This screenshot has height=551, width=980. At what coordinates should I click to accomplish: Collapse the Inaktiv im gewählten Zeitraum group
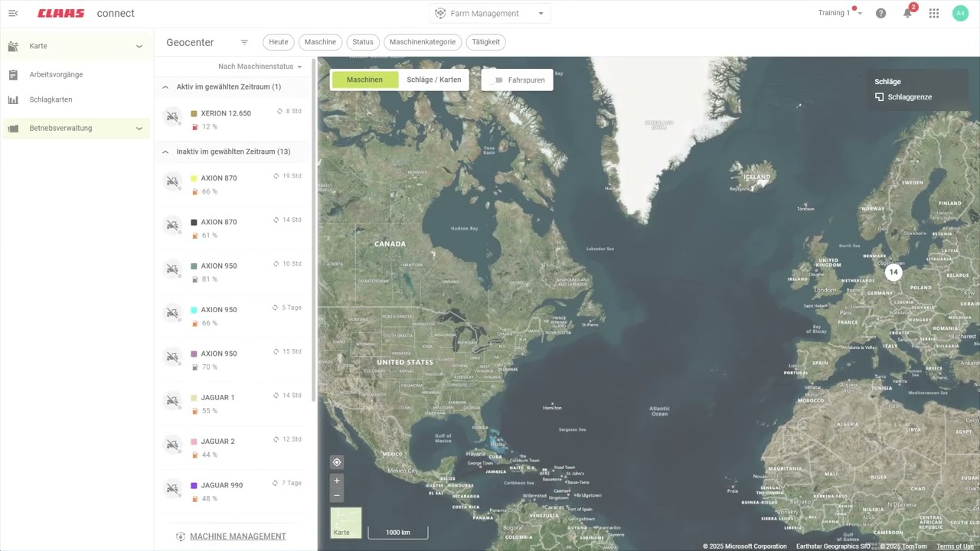pos(165,152)
